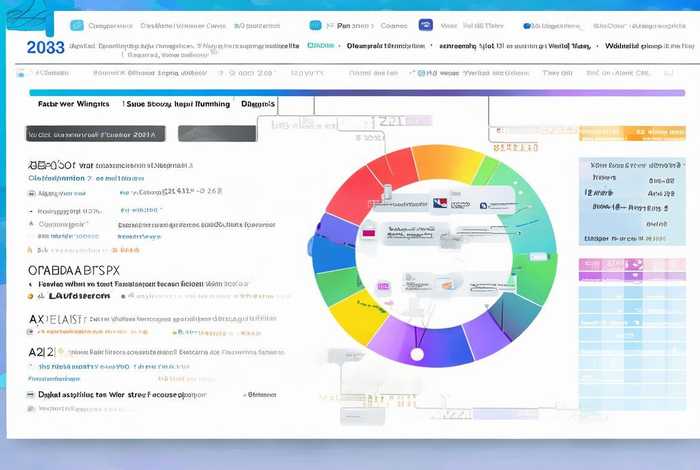Select the Dliamals tab
The image size is (700, 470).
click(x=258, y=104)
